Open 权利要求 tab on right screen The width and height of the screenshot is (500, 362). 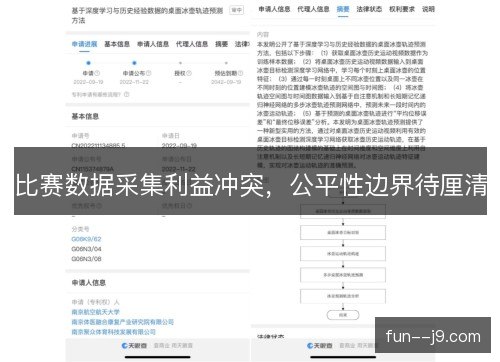(x=402, y=9)
